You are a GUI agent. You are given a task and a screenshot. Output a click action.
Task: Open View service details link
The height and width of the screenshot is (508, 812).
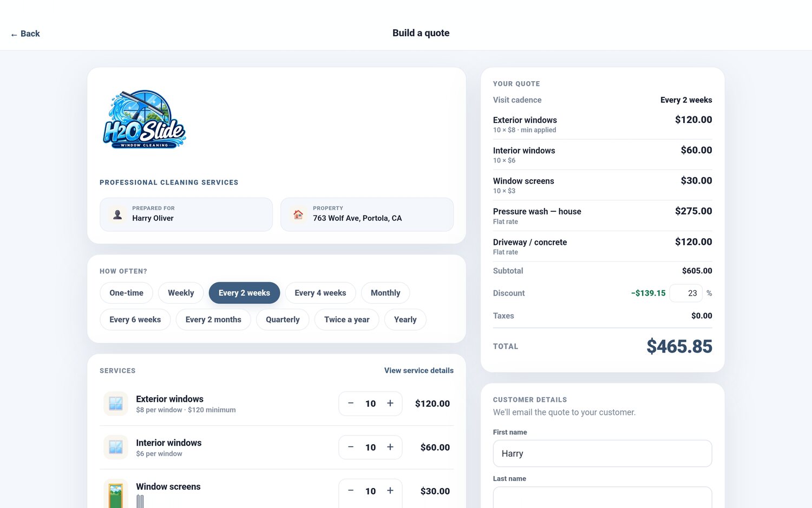point(419,370)
